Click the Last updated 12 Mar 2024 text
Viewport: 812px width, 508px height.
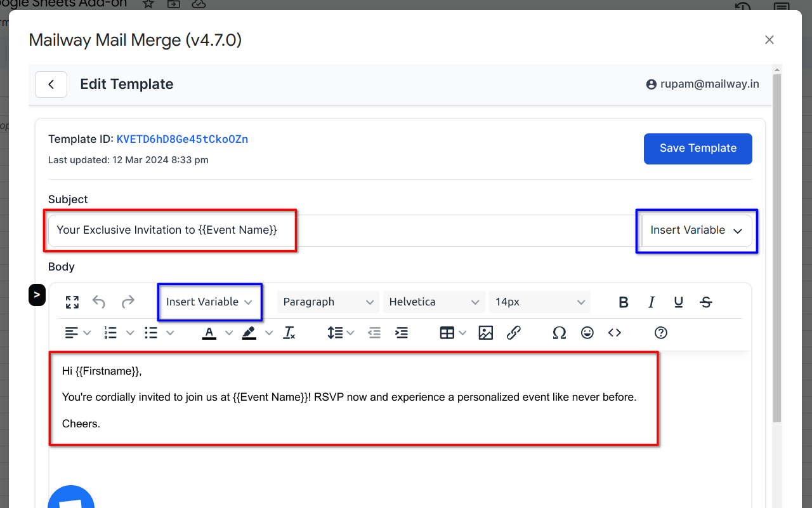pyautogui.click(x=128, y=160)
